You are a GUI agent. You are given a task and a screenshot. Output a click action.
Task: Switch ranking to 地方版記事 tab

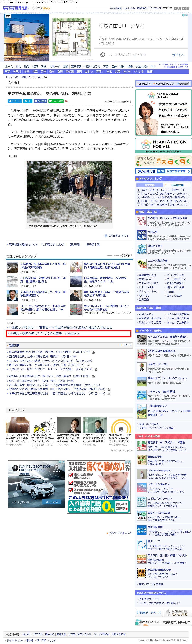(177, 185)
